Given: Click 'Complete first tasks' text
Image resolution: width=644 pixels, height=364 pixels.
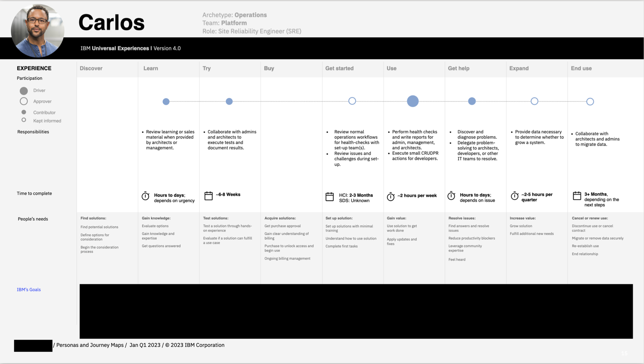Looking at the screenshot, I should [341, 246].
